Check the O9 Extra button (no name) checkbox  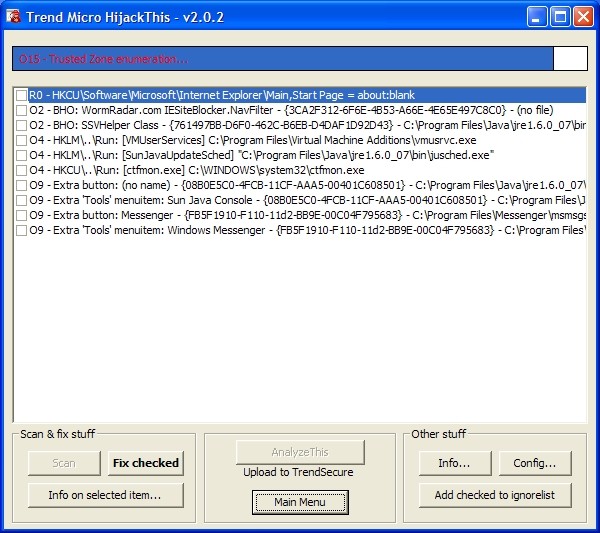pyautogui.click(x=21, y=186)
